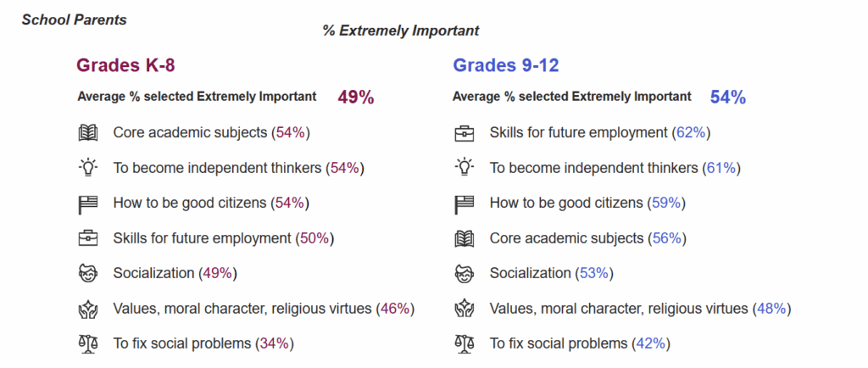The height and width of the screenshot is (368, 868).
Task: Click the 54% average value for Grades 9-12
Action: click(727, 98)
